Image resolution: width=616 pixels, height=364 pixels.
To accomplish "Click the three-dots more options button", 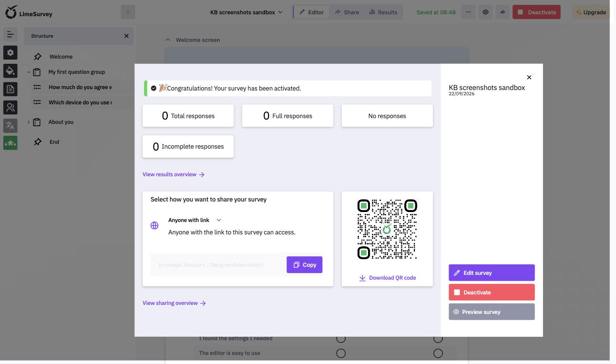I will tap(468, 12).
